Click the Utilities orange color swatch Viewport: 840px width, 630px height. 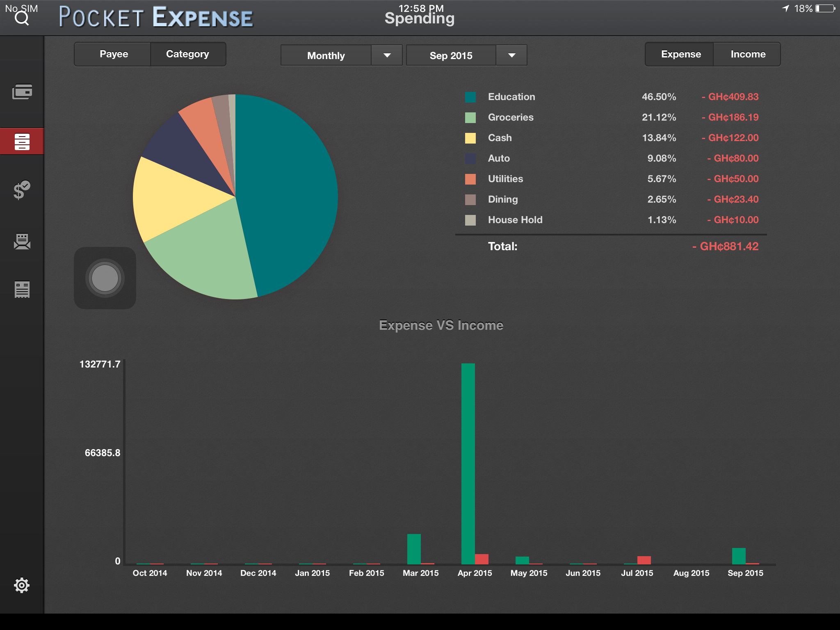[x=470, y=179]
